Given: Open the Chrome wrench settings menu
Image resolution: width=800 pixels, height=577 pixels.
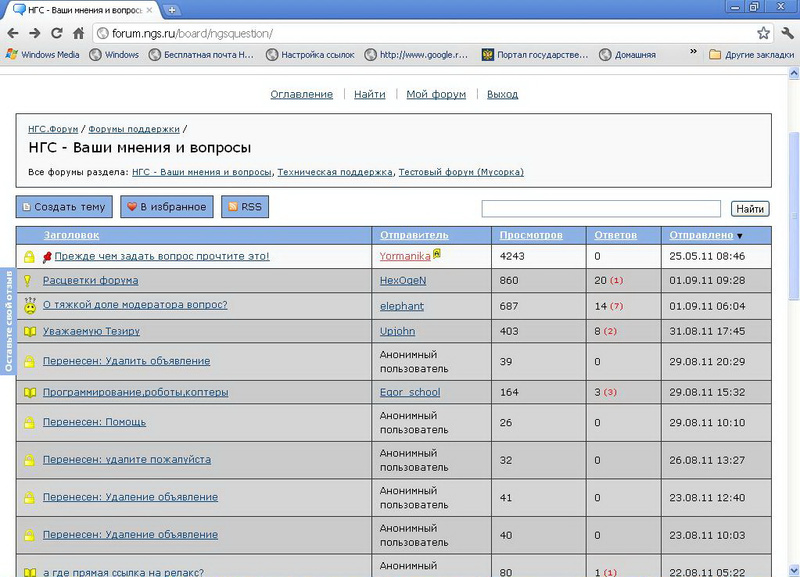Looking at the screenshot, I should tap(785, 33).
